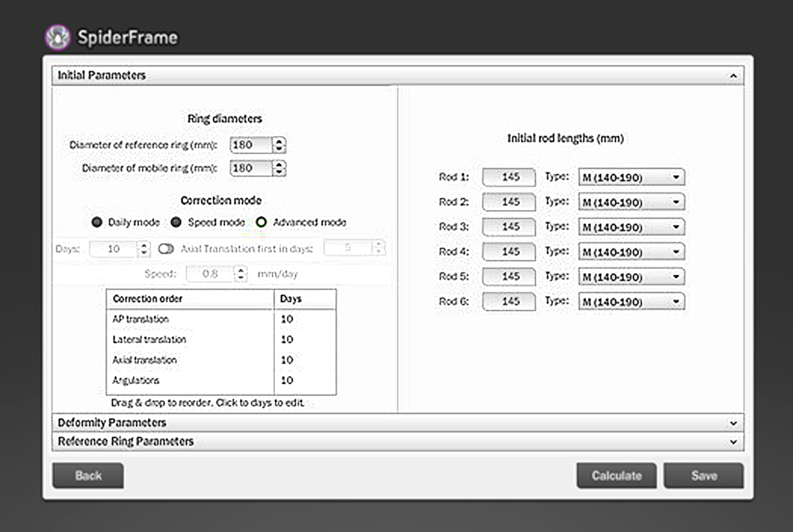Open the Rod 5 type dropdown

[x=632, y=277]
